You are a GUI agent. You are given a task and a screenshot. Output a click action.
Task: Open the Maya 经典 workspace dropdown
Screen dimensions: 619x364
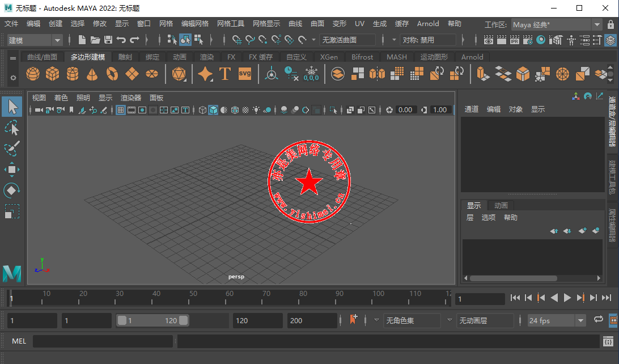tap(556, 24)
